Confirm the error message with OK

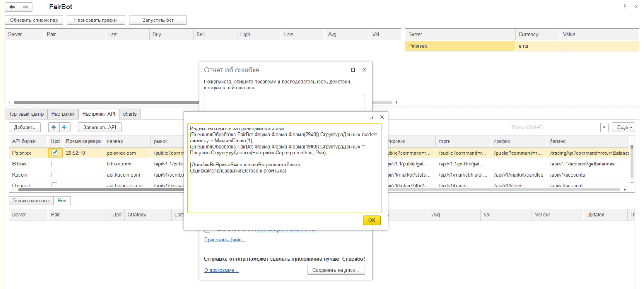372,221
